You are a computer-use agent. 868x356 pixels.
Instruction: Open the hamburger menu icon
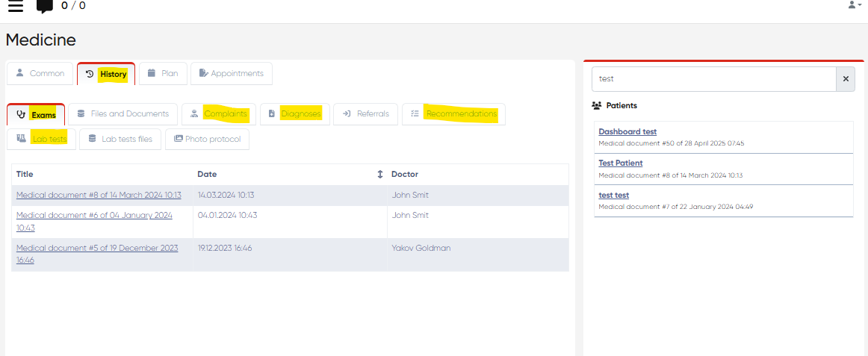click(x=15, y=6)
